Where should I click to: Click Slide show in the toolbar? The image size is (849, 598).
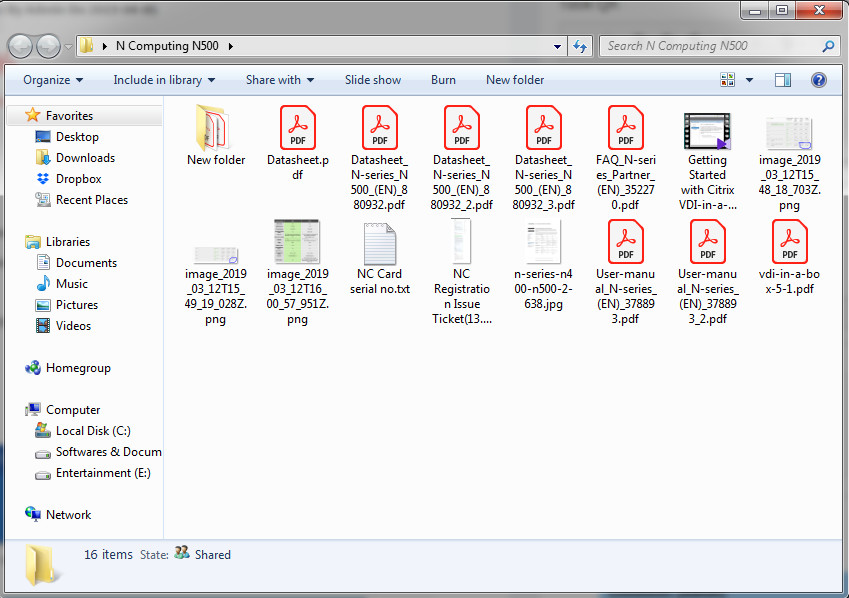coord(373,80)
